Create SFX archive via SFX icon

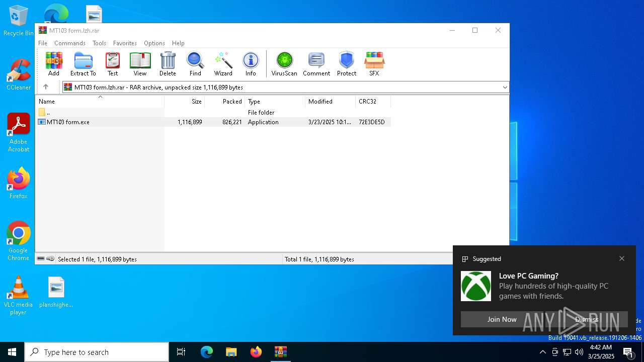pyautogui.click(x=374, y=64)
